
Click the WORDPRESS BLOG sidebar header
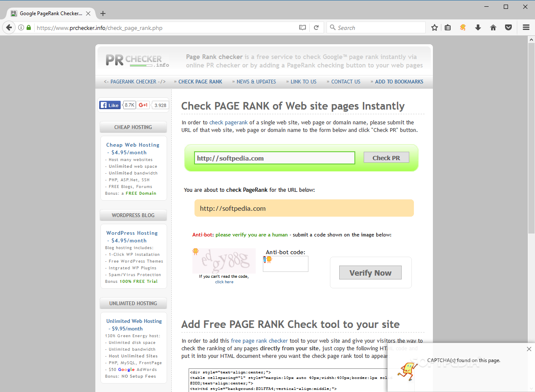[x=133, y=215]
